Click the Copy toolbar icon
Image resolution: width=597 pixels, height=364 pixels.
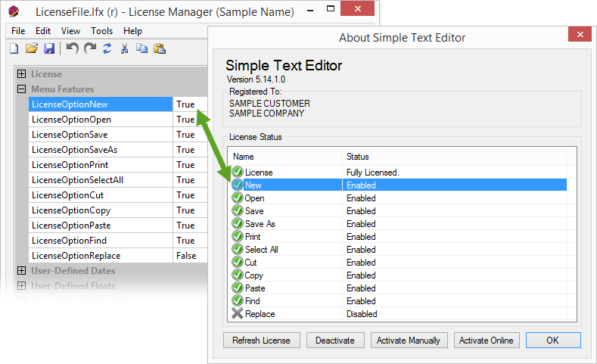click(141, 48)
